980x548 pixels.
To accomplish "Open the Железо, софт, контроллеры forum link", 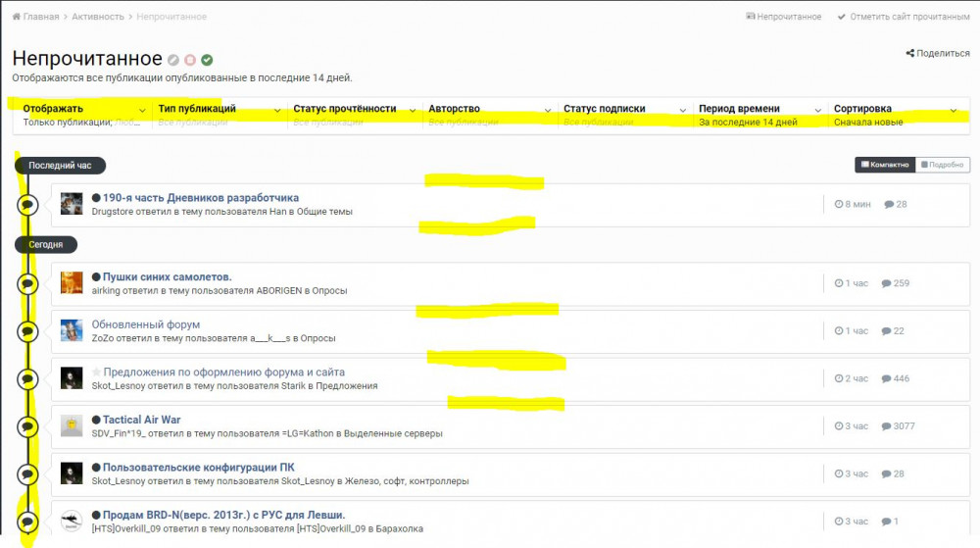I will pyautogui.click(x=407, y=481).
